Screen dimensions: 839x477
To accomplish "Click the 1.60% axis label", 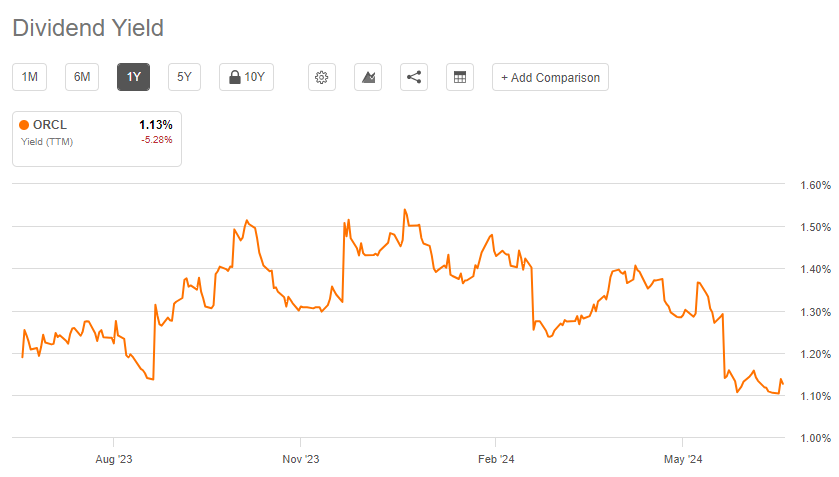I will (x=815, y=185).
